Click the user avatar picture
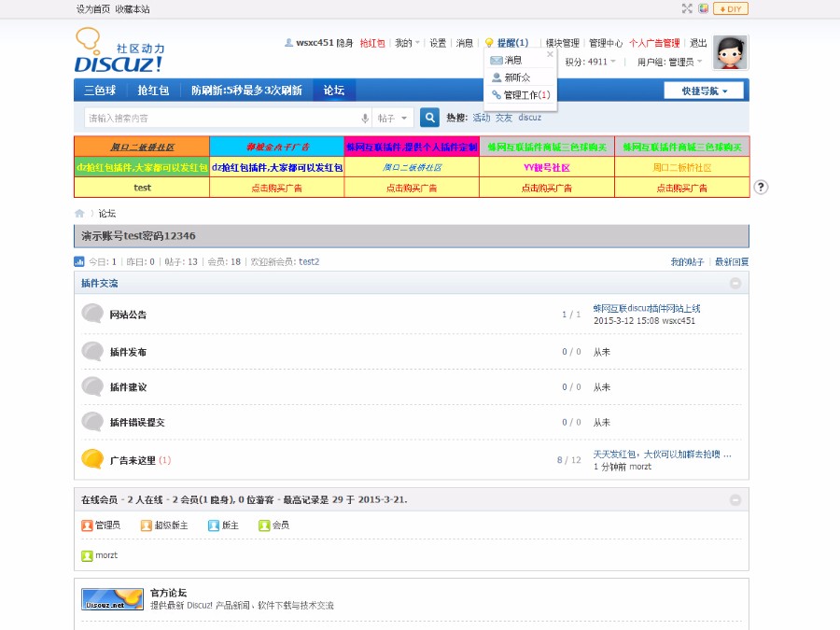The height and width of the screenshot is (630, 840). (730, 52)
